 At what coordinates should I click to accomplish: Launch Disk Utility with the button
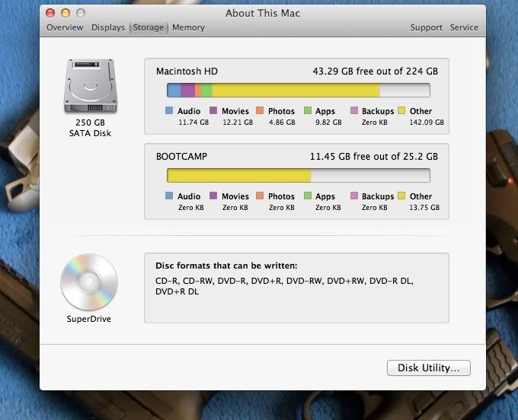point(428,368)
